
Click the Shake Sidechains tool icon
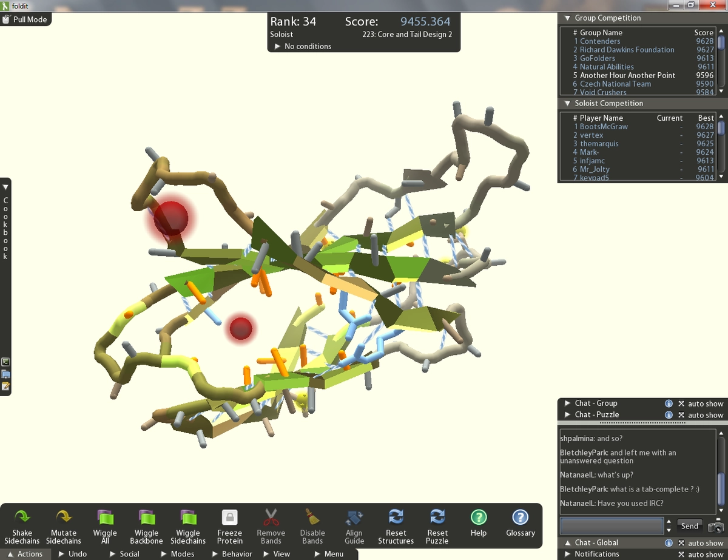pyautogui.click(x=22, y=518)
